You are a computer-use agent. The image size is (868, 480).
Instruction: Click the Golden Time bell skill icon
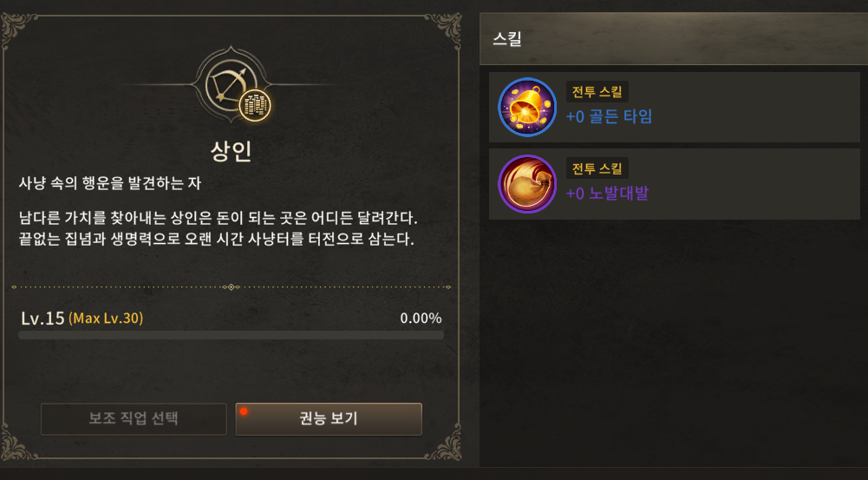(x=527, y=107)
